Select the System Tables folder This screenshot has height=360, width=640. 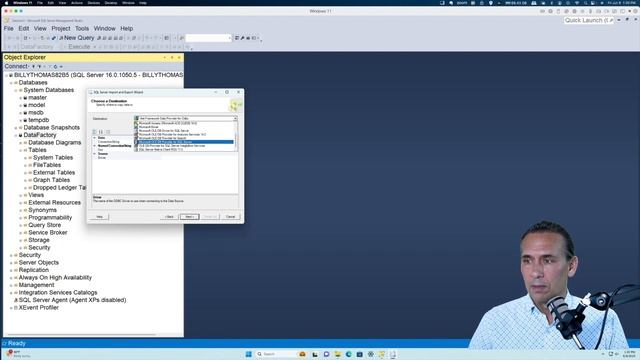click(53, 158)
